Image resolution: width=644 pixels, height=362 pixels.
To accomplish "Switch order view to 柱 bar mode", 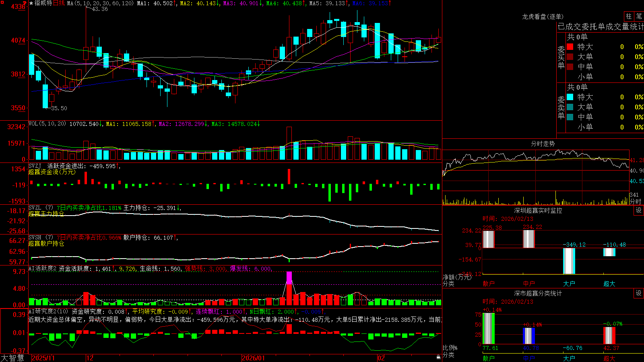I will (x=629, y=16).
